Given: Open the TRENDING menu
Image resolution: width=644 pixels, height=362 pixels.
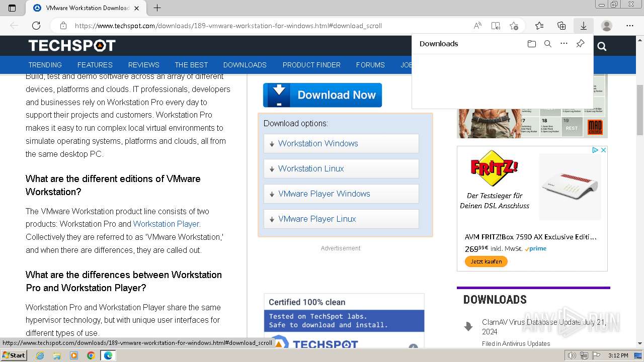Looking at the screenshot, I should click(45, 65).
